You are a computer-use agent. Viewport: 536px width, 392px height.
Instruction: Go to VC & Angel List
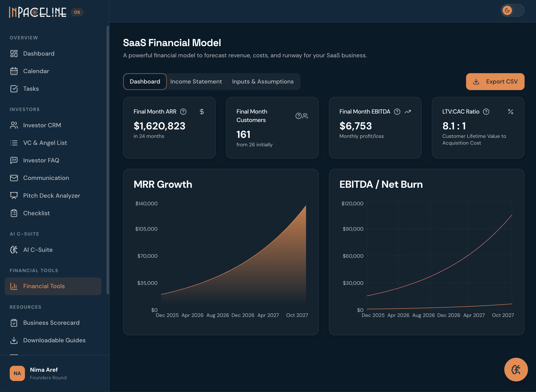coord(45,143)
